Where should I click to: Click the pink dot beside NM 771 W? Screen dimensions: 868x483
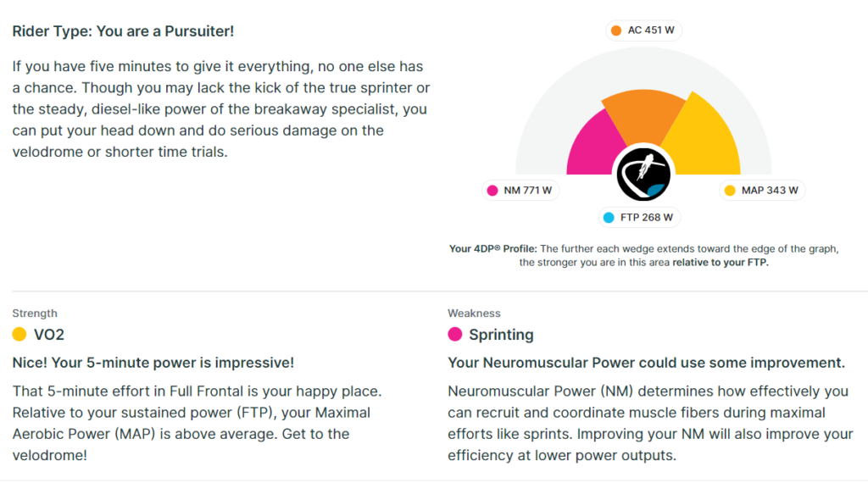point(492,191)
